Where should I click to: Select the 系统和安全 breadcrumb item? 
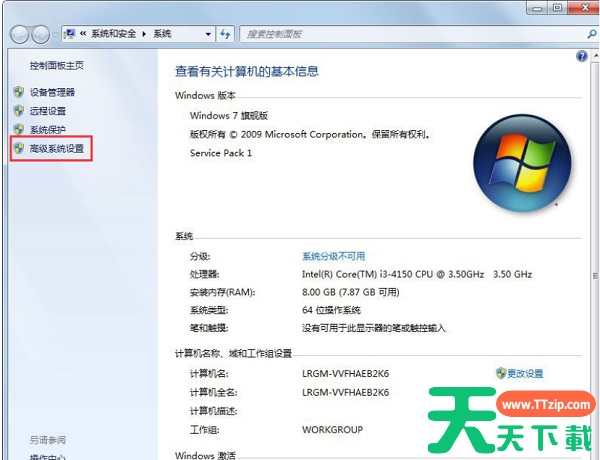[113, 33]
